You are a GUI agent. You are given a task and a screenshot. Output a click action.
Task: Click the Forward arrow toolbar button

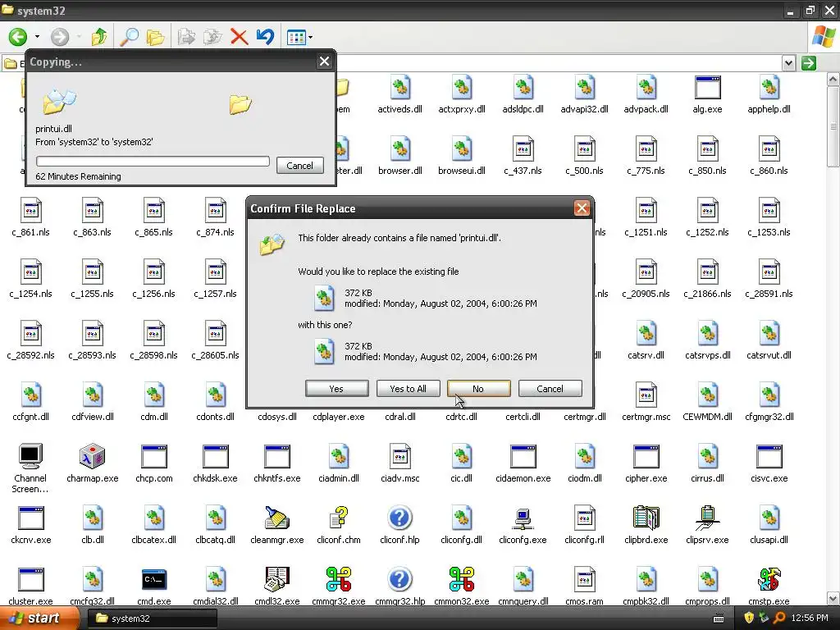[x=60, y=37]
